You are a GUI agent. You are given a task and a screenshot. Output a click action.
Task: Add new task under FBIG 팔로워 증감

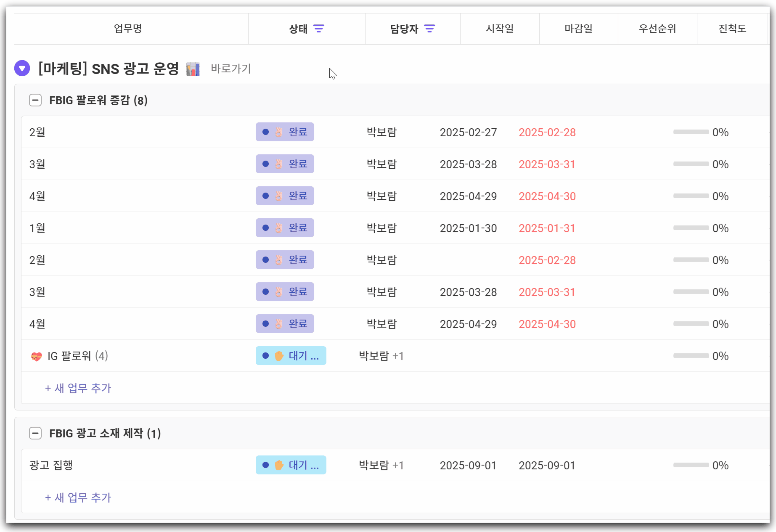point(78,388)
